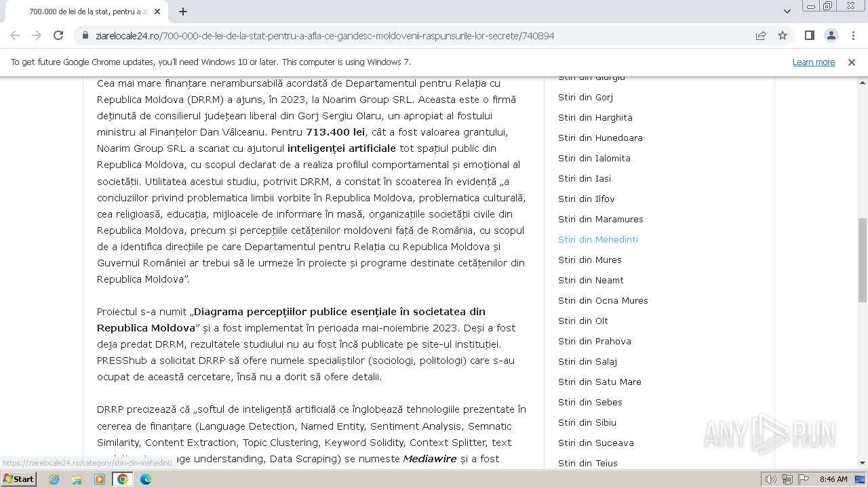Open Stiri din Mehedinti

click(598, 239)
